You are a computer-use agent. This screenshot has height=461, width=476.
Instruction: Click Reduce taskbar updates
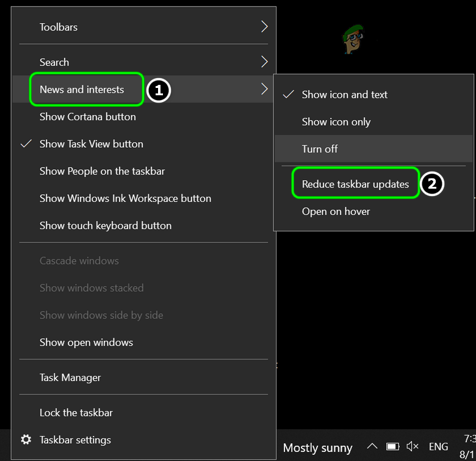[x=355, y=184]
